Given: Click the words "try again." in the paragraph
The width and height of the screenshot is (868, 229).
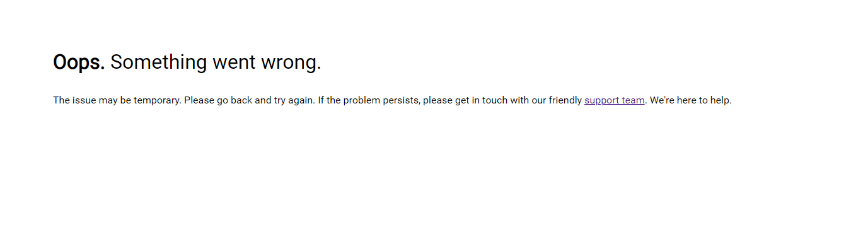Looking at the screenshot, I should (x=294, y=100).
